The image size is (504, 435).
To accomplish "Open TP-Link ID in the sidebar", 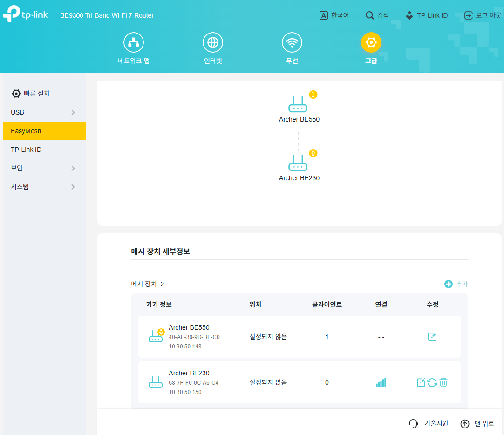I will 45,150.
